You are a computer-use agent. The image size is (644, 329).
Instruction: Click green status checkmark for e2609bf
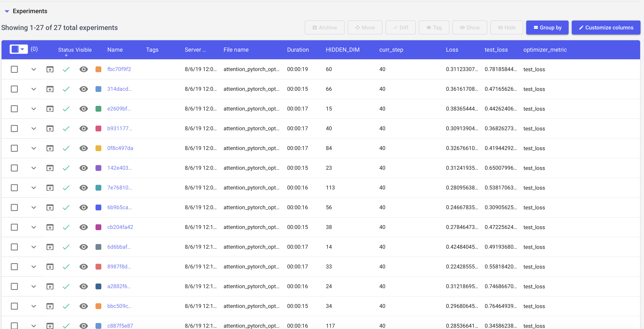pos(66,109)
